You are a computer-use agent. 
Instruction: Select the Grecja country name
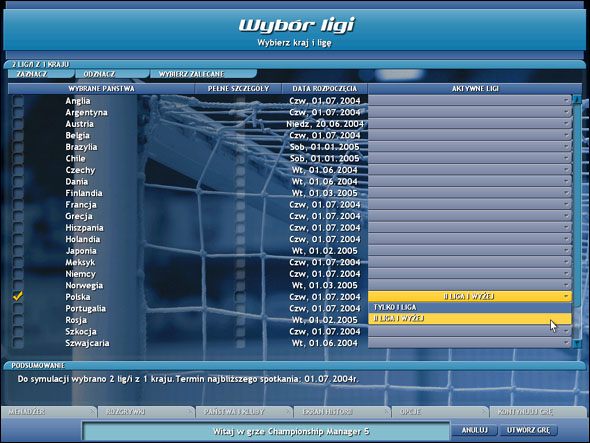pyautogui.click(x=79, y=216)
